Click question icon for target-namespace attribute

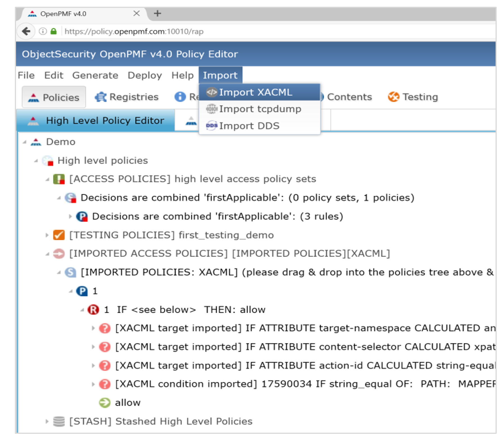[x=105, y=328]
